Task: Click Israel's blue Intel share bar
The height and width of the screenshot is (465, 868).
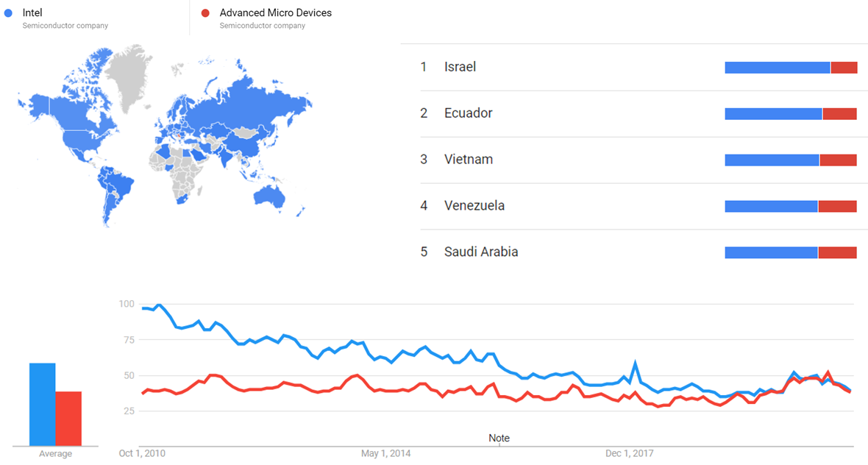Action: pyautogui.click(x=777, y=68)
